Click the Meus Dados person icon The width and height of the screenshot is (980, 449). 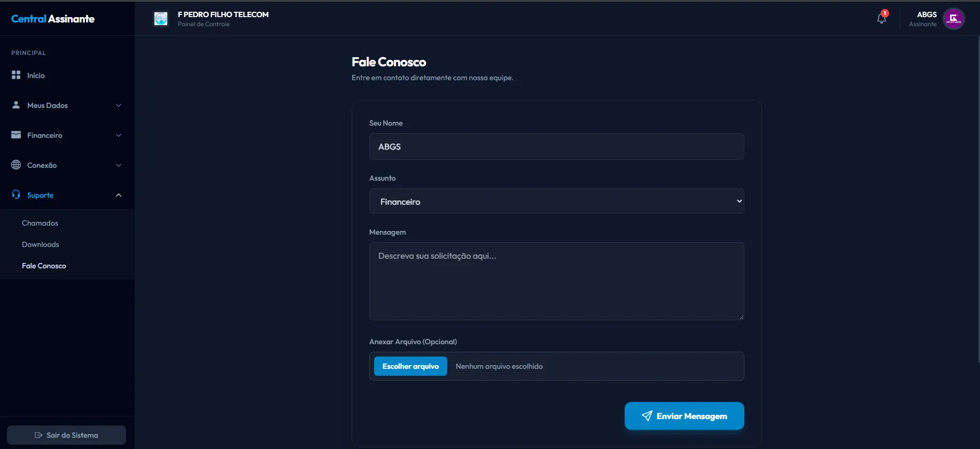pyautogui.click(x=16, y=105)
